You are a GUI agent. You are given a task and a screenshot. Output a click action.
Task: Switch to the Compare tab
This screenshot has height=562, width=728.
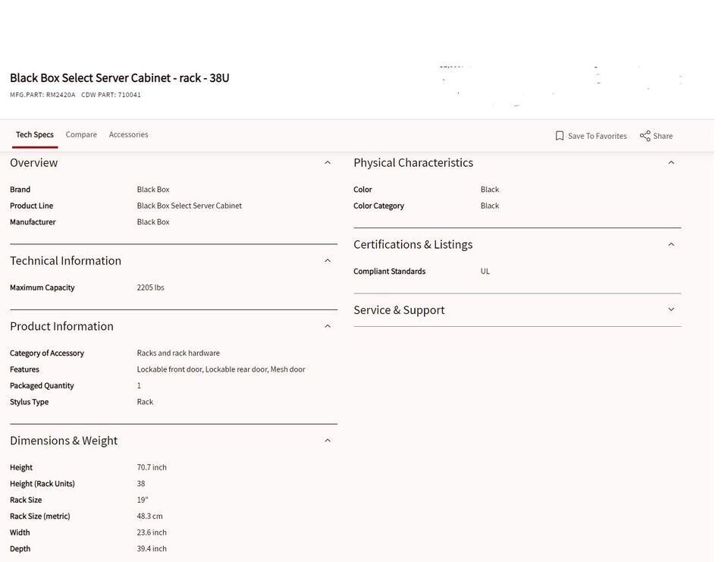coord(81,135)
